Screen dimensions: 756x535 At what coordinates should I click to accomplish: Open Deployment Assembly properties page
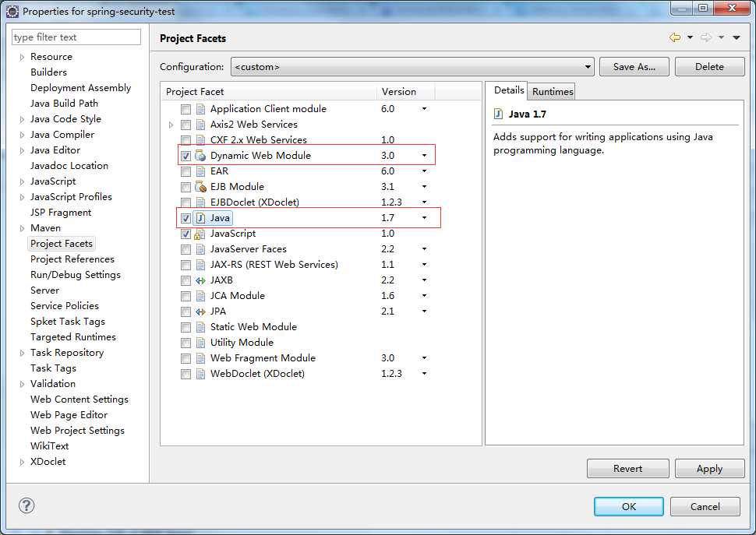click(x=80, y=88)
